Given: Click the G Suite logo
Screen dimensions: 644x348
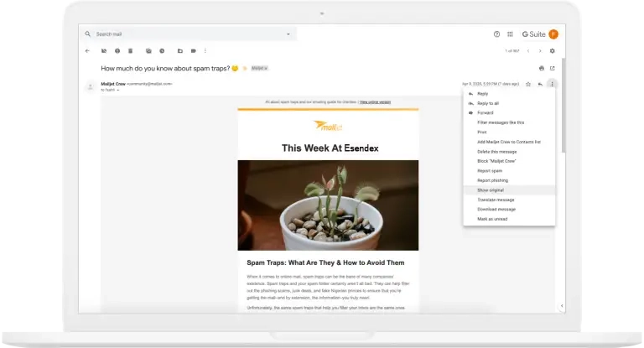Looking at the screenshot, I should pyautogui.click(x=533, y=34).
